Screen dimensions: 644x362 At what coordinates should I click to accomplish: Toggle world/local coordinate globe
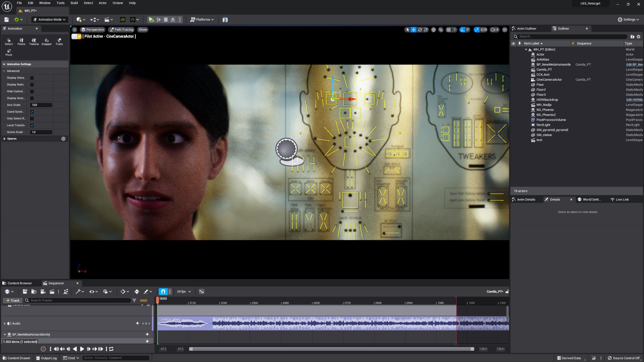pos(433,30)
